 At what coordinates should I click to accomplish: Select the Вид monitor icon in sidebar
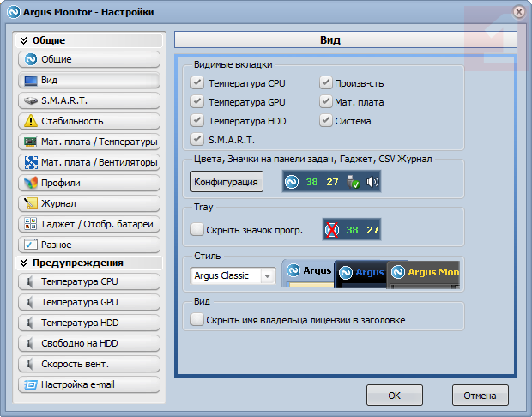(31, 81)
